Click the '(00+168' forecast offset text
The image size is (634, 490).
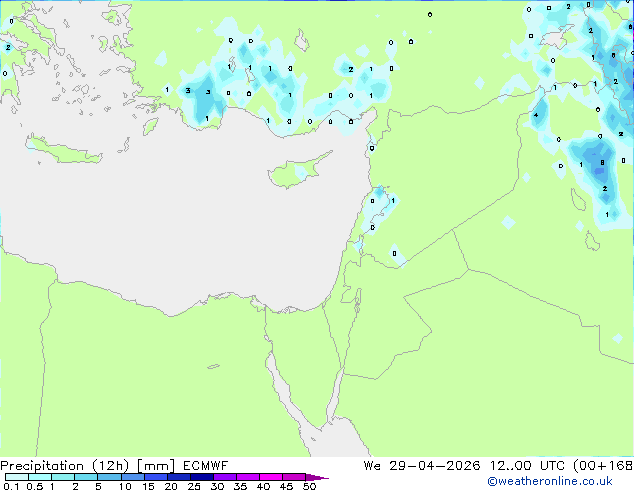point(603,466)
